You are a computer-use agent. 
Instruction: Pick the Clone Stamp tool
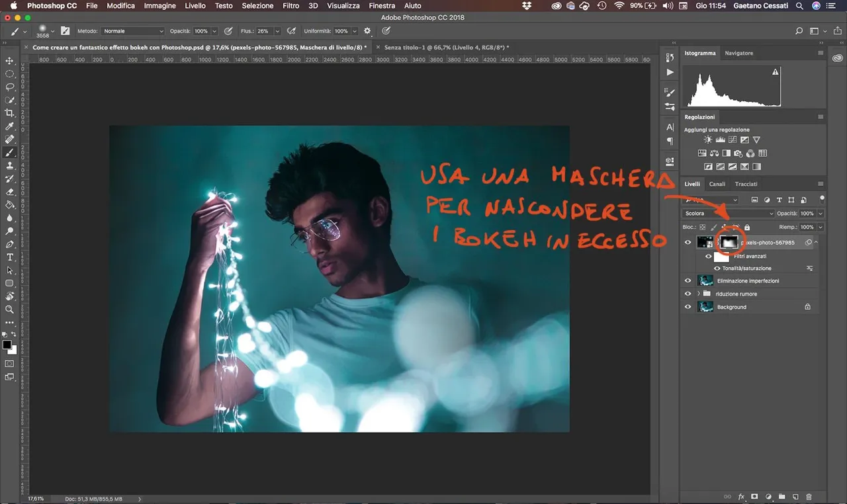10,165
